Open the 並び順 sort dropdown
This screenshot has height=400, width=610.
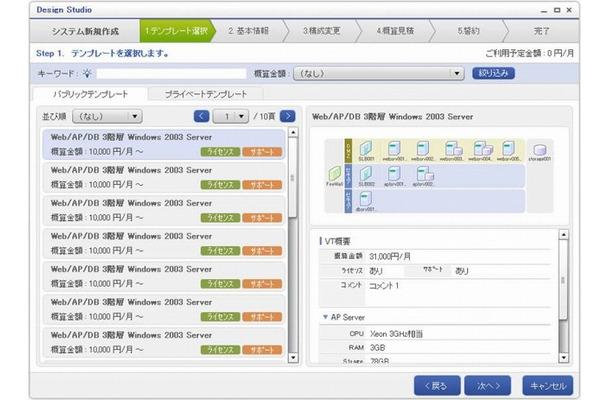tap(107, 116)
